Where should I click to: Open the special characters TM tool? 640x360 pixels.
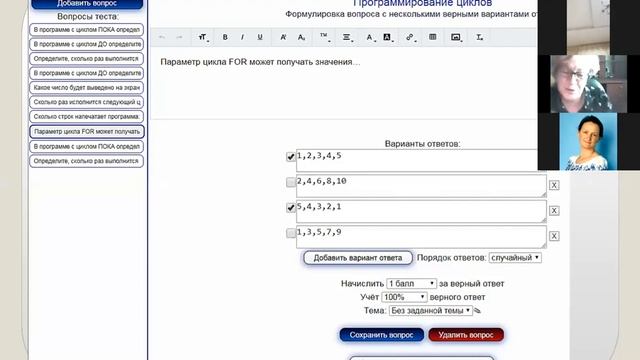pyautogui.click(x=324, y=37)
